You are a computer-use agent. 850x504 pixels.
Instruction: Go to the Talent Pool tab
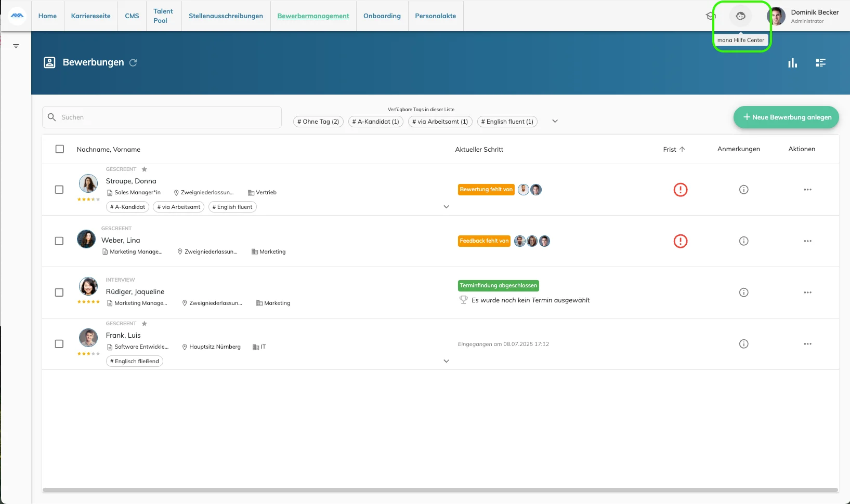pyautogui.click(x=163, y=16)
